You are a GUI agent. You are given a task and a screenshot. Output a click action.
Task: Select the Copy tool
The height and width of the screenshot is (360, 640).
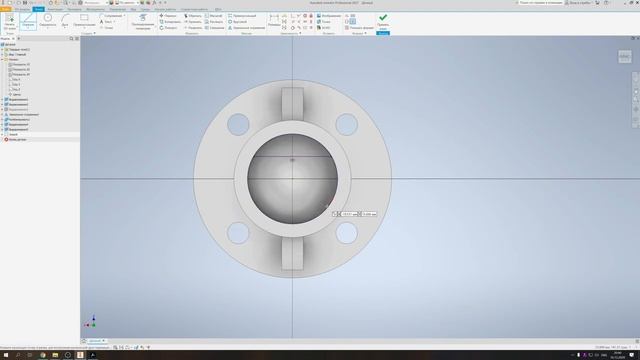[170, 22]
